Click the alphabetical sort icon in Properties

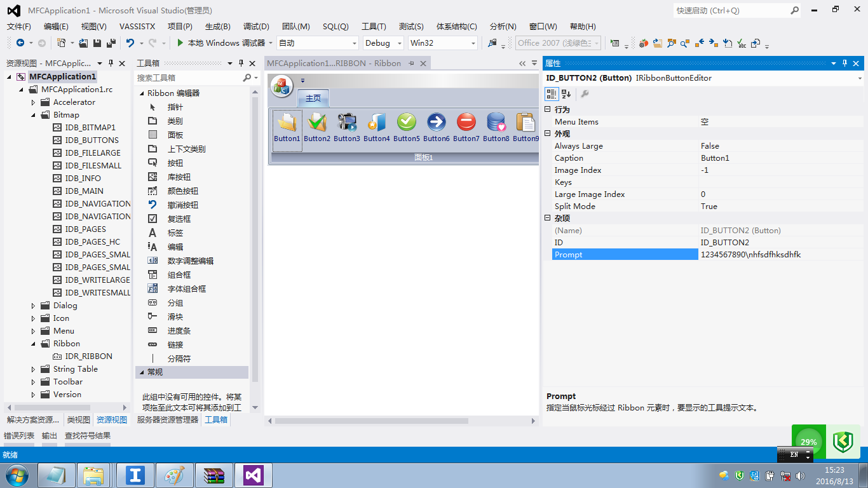click(566, 94)
